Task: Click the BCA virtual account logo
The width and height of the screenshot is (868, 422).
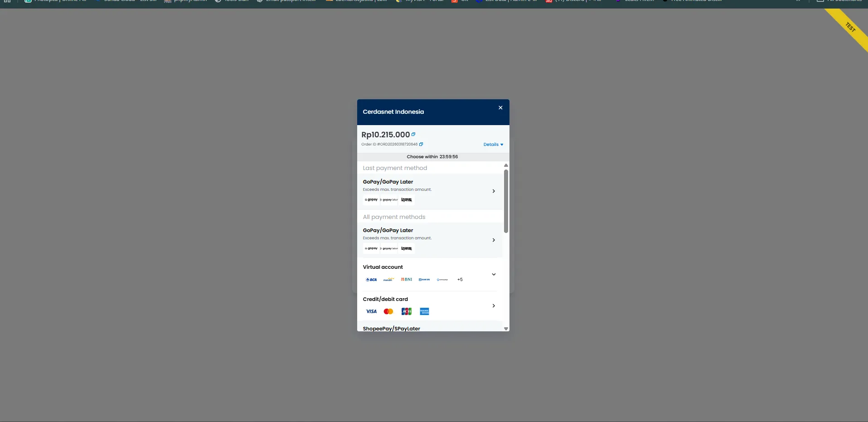Action: pos(371,280)
